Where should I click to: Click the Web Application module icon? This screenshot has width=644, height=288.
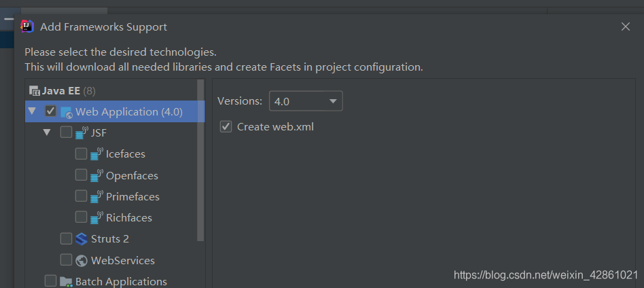tap(67, 112)
